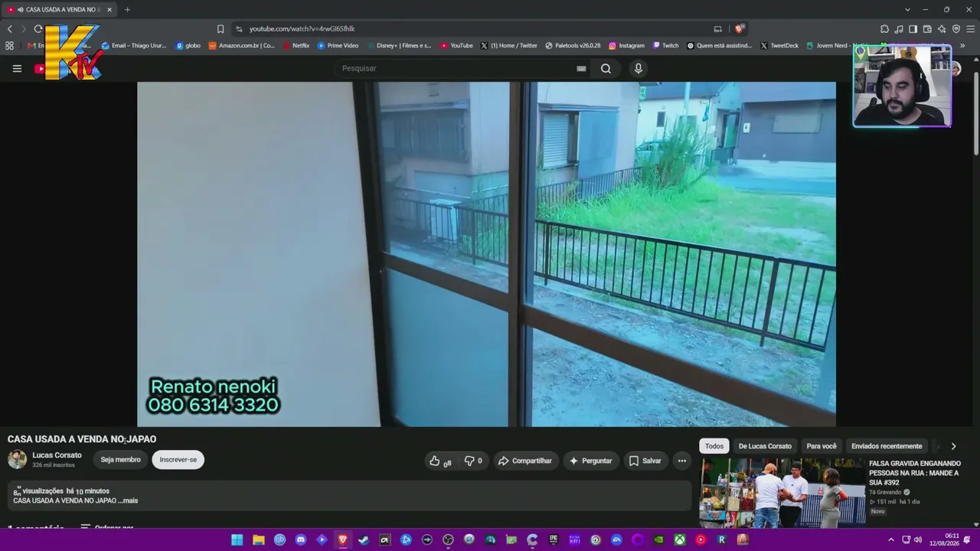Viewport: 980px width, 551px height.
Task: Open the Home / Twitter bookmark
Action: [509, 46]
